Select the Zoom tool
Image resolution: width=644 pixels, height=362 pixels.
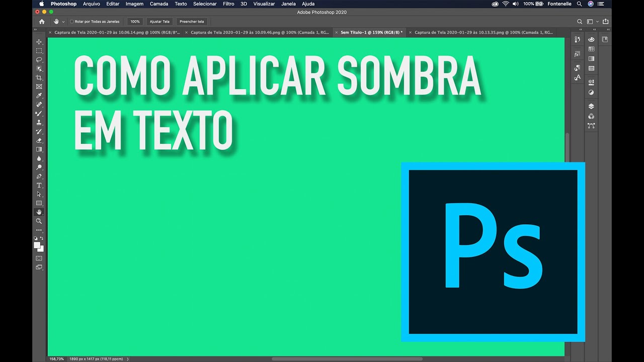[x=39, y=221]
